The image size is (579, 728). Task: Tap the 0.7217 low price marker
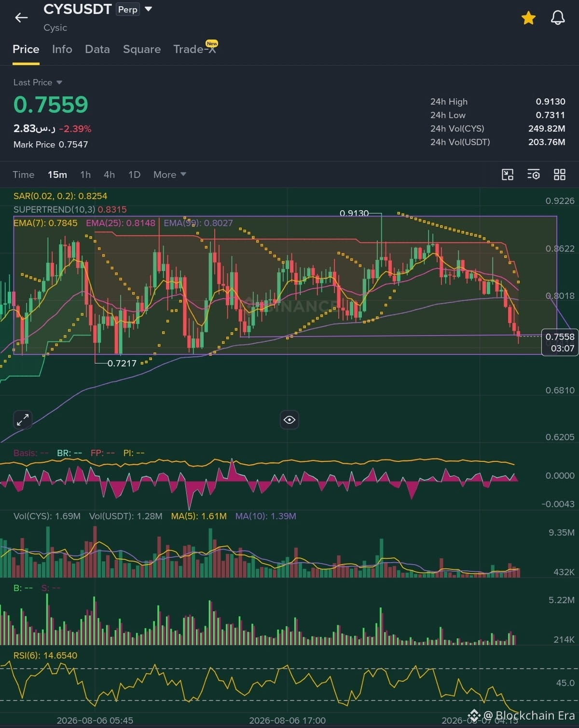(x=122, y=363)
